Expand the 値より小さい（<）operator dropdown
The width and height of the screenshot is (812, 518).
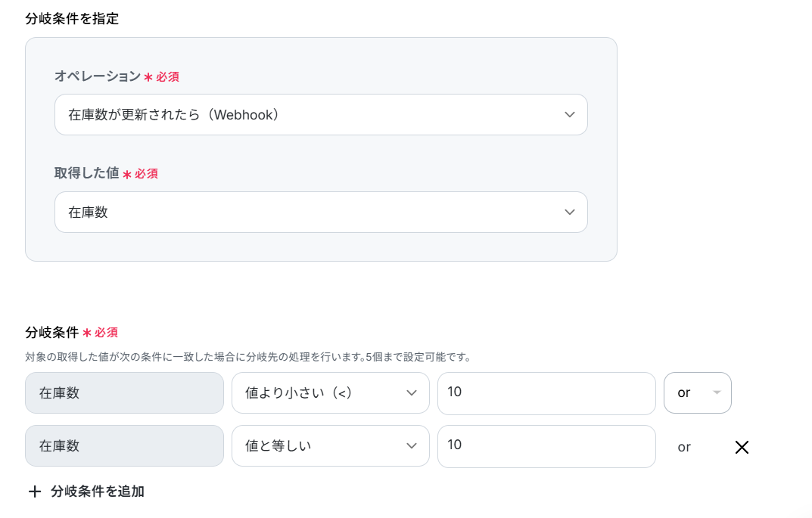(x=329, y=393)
